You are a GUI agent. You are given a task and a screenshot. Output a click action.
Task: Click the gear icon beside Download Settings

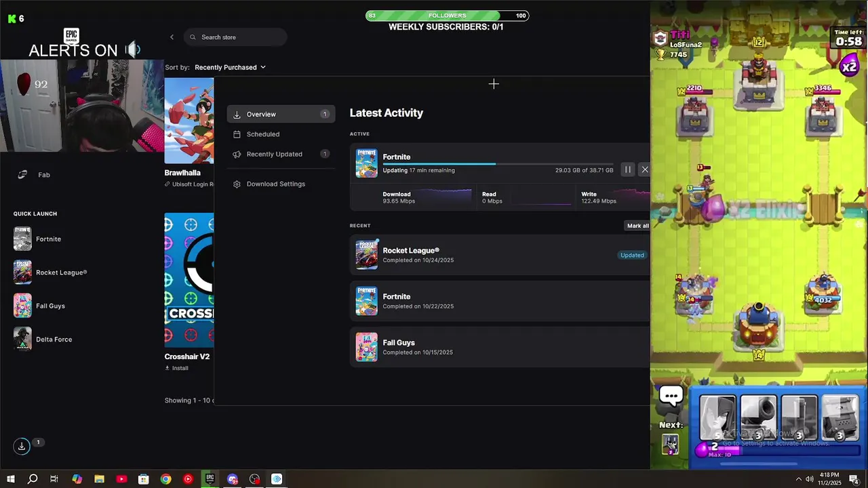click(x=237, y=184)
